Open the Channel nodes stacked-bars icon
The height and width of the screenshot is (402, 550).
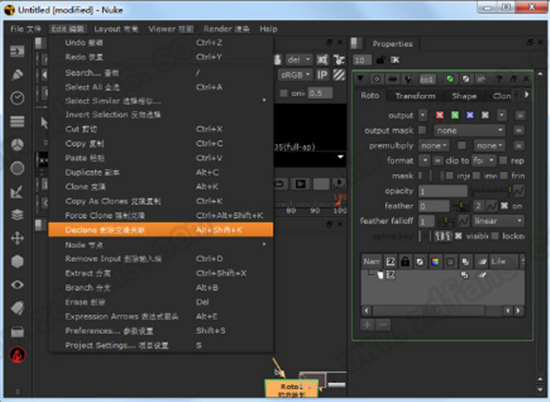tap(17, 121)
